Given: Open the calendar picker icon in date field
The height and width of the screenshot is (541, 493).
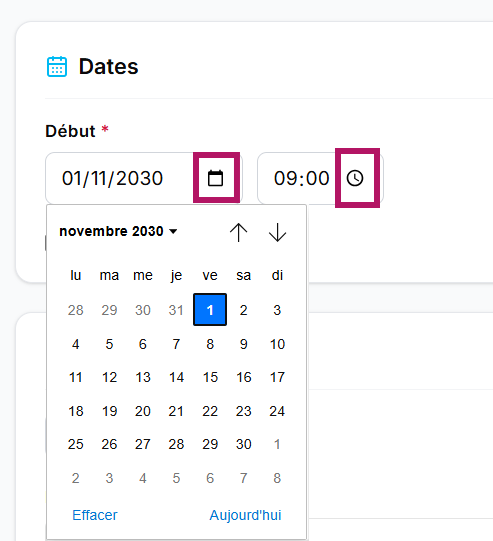Looking at the screenshot, I should 216,178.
